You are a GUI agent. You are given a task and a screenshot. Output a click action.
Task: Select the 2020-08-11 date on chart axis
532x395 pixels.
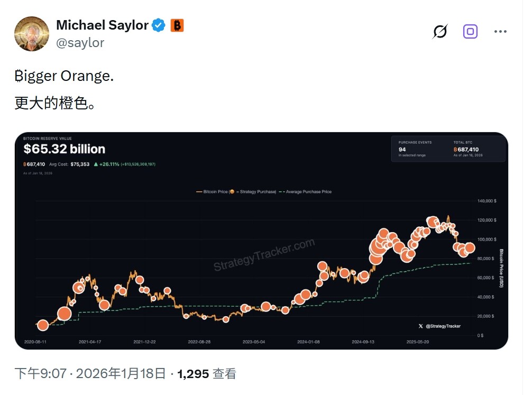click(x=36, y=342)
